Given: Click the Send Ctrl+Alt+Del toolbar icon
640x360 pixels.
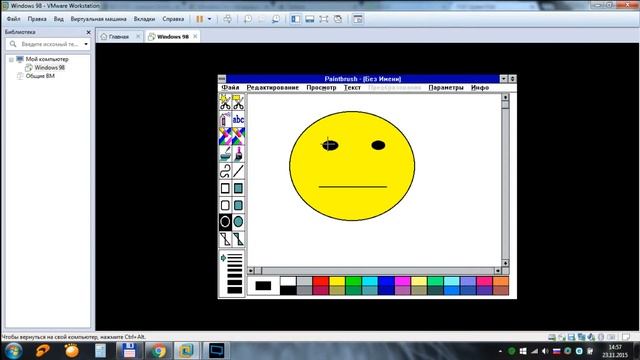Looking at the screenshot, I should [x=227, y=19].
